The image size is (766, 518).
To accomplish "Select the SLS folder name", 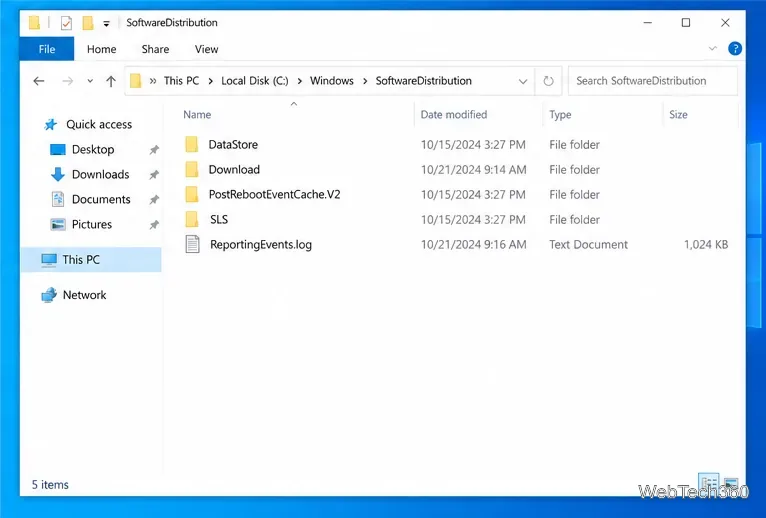I will coord(219,219).
